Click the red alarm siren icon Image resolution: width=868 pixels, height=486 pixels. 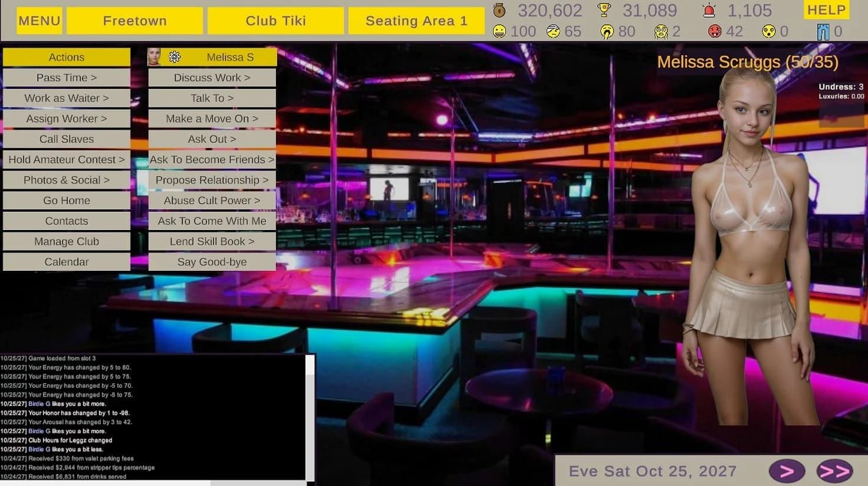click(711, 10)
